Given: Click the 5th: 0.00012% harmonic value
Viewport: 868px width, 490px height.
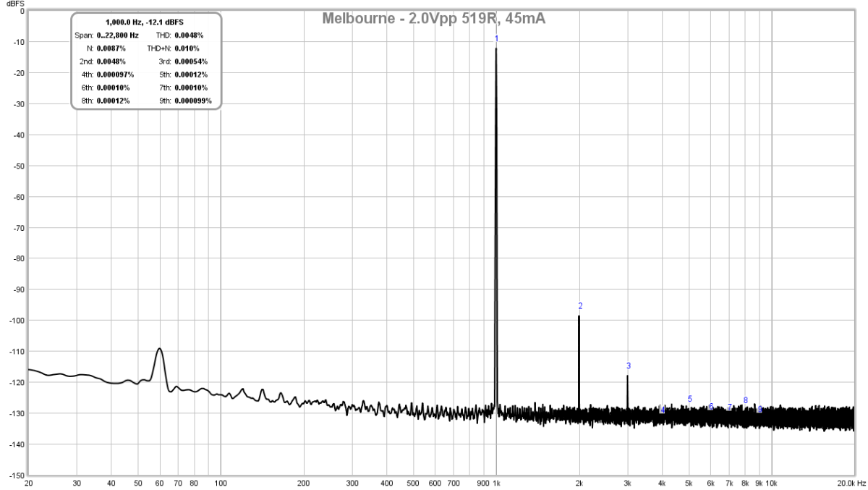Looking at the screenshot, I should pos(191,74).
